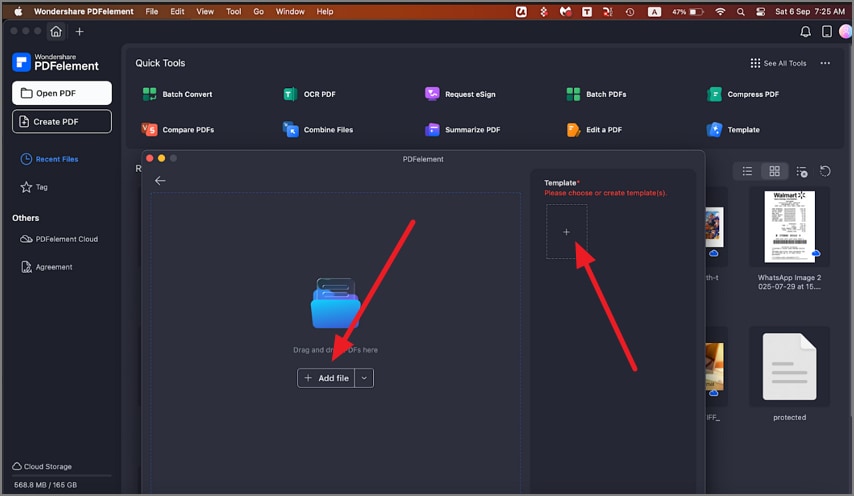Open the user profile avatar

846,32
